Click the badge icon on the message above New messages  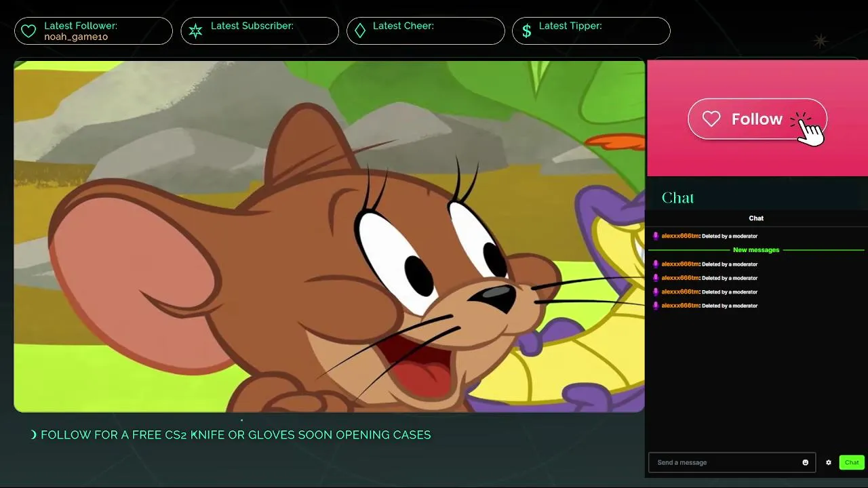tap(656, 237)
